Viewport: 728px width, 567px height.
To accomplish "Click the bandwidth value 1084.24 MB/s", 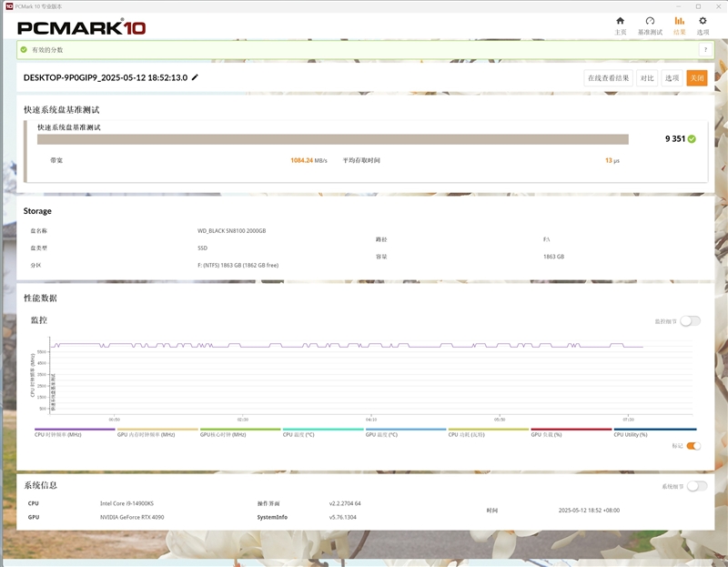I will coord(308,160).
